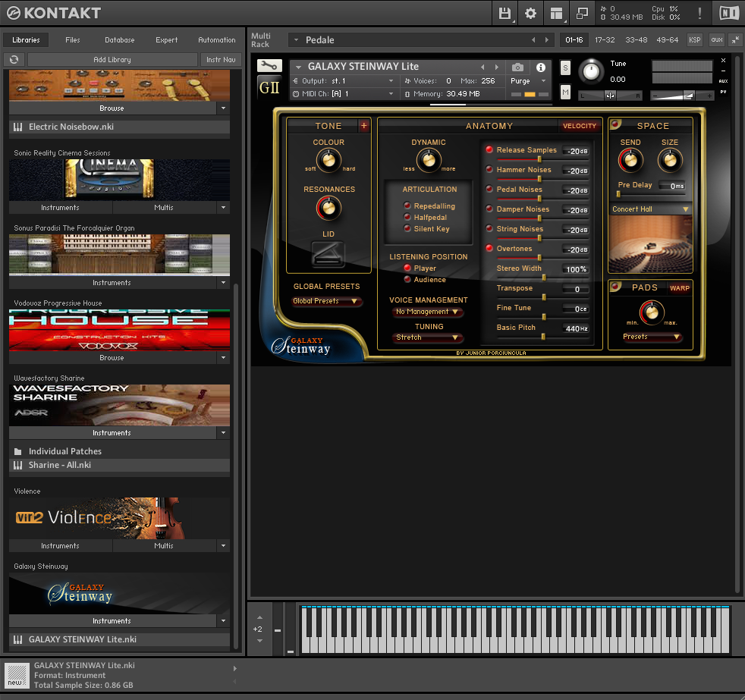This screenshot has height=700, width=745.
Task: Toggle the Release Samples LED
Action: (x=489, y=149)
